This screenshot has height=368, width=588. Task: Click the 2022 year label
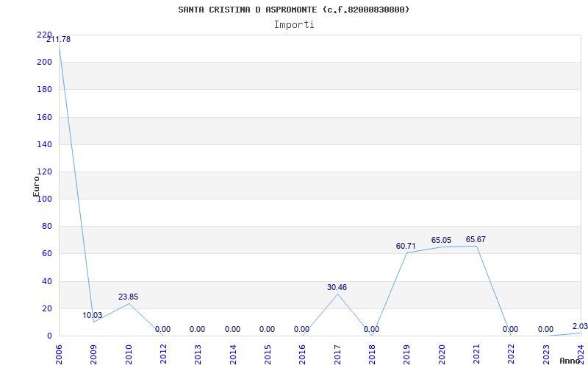(512, 355)
